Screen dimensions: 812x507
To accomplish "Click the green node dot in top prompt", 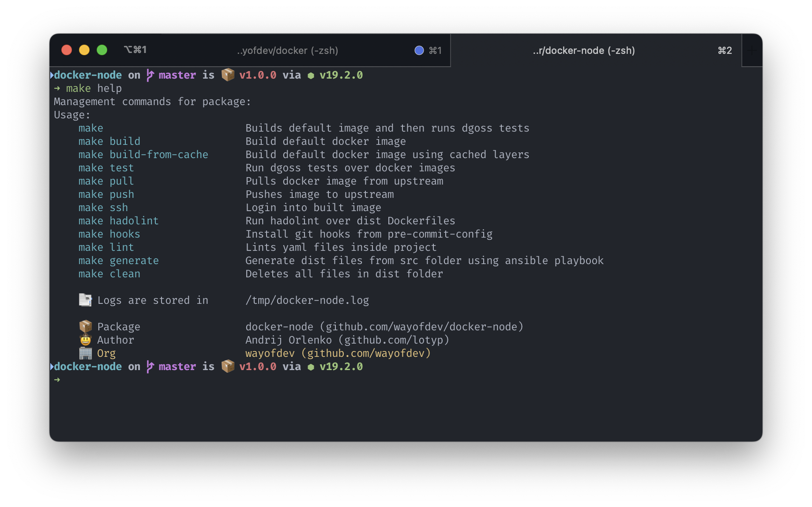I will pos(311,76).
